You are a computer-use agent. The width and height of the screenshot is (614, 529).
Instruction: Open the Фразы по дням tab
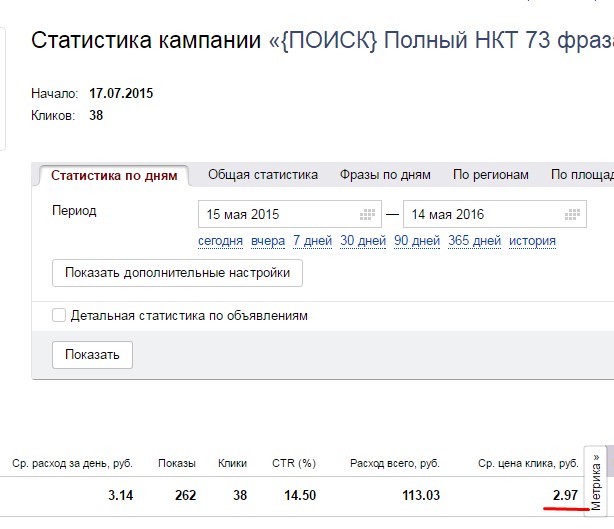coord(385,174)
